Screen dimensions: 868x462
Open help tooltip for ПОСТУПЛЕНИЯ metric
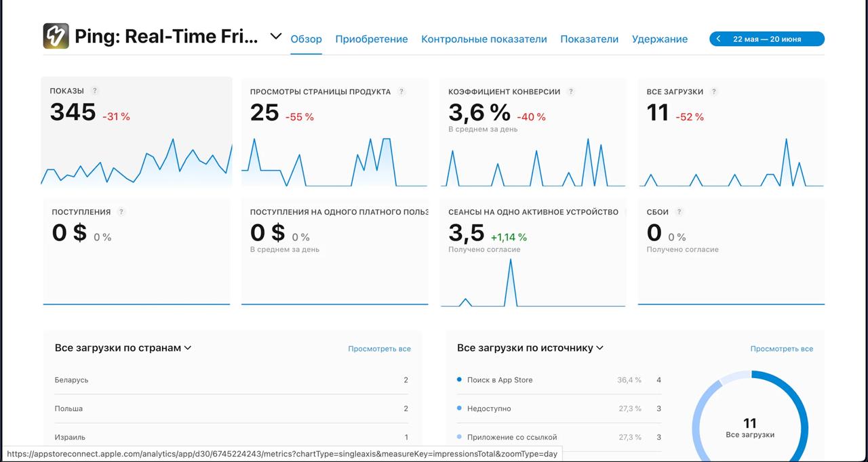pos(121,211)
